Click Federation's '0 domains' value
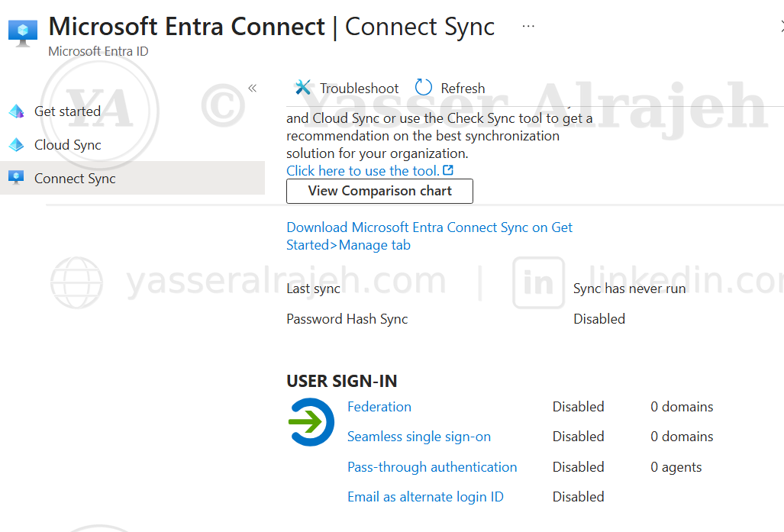Viewport: 784px width, 532px height. [x=682, y=407]
